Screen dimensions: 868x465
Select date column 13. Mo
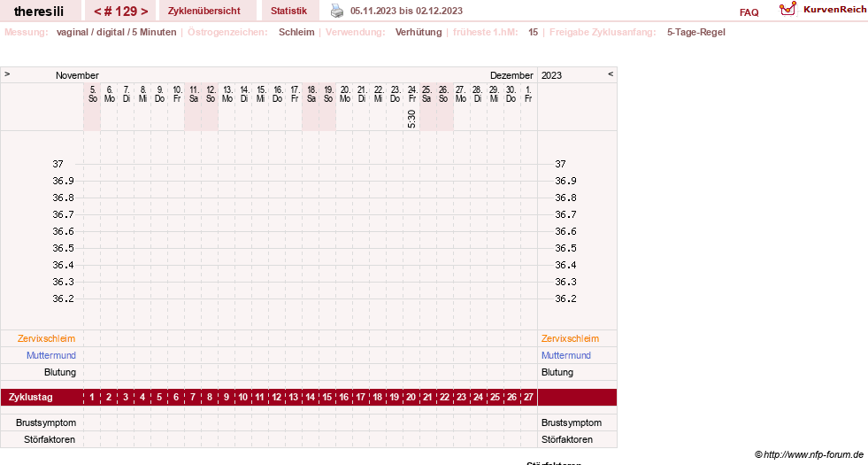pyautogui.click(x=227, y=94)
